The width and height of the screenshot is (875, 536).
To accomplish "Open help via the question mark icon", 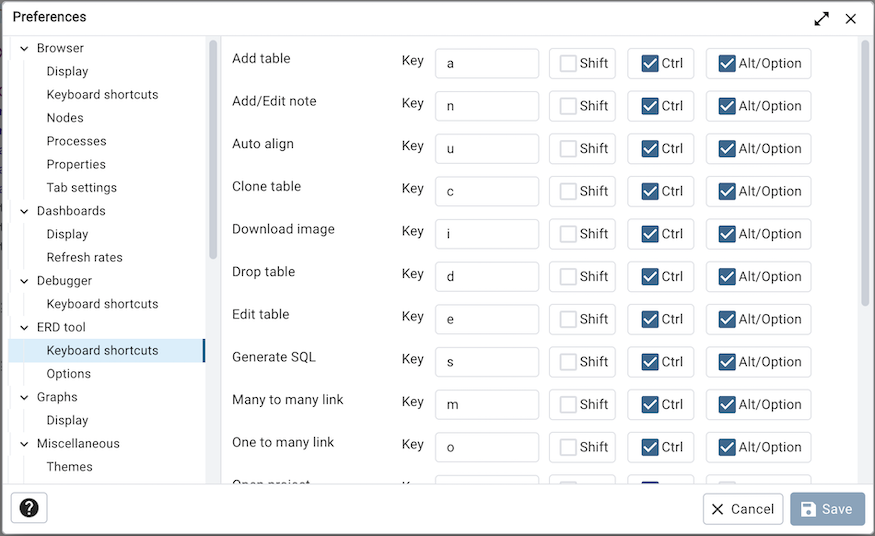I will pos(29,508).
